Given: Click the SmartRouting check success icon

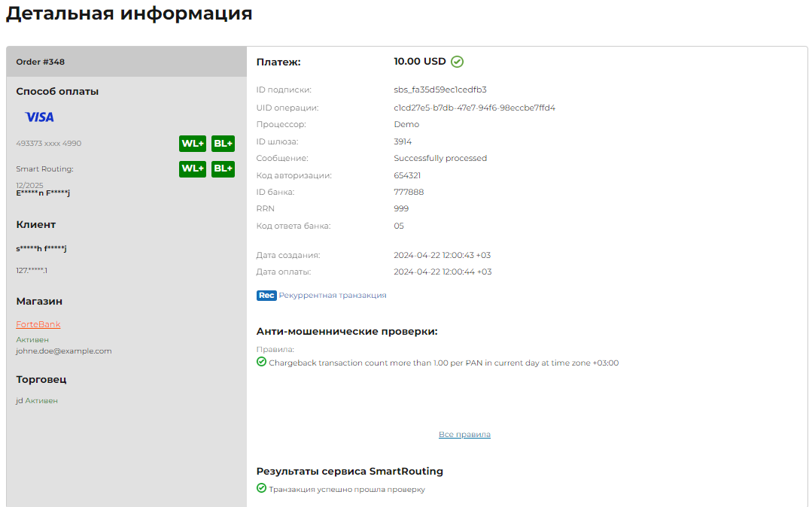Looking at the screenshot, I should click(261, 489).
